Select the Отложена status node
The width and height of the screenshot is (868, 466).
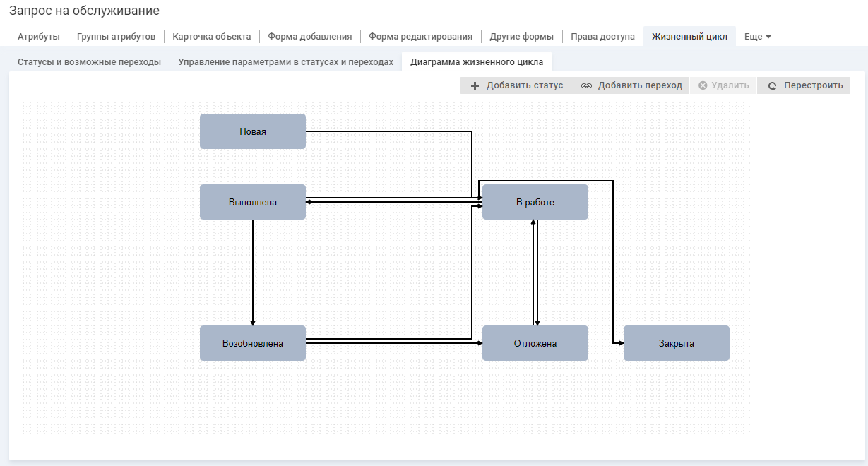pyautogui.click(x=535, y=343)
